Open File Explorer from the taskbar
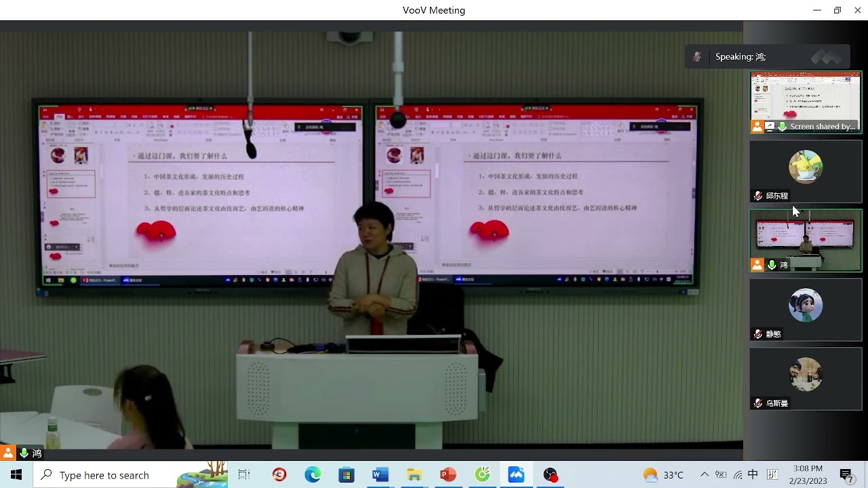This screenshot has height=488, width=868. pyautogui.click(x=414, y=474)
